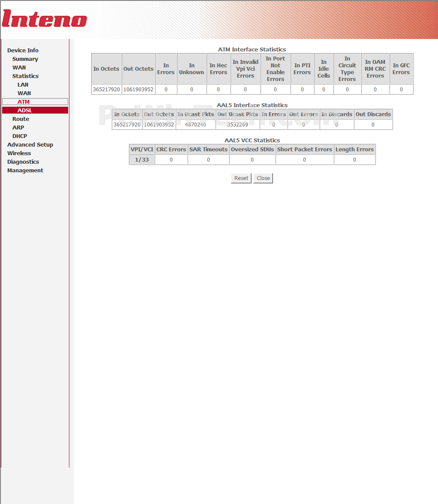Click the Short Packet Errors header
Image resolution: width=438 pixels, height=504 pixels.
[x=305, y=150]
